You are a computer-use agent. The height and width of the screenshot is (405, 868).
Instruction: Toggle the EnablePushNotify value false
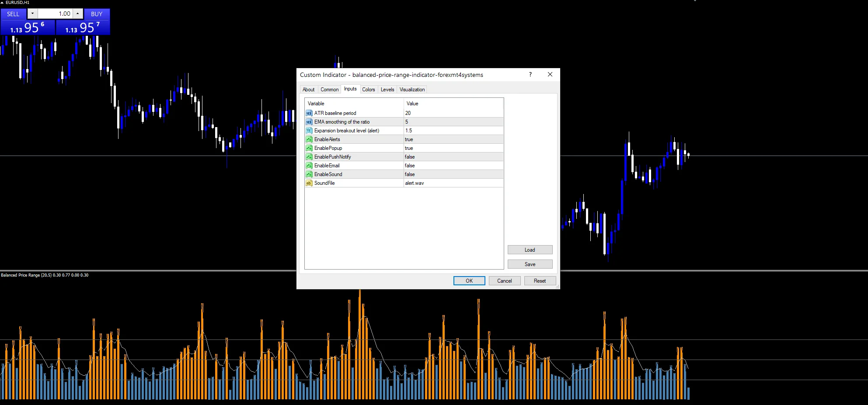point(453,157)
